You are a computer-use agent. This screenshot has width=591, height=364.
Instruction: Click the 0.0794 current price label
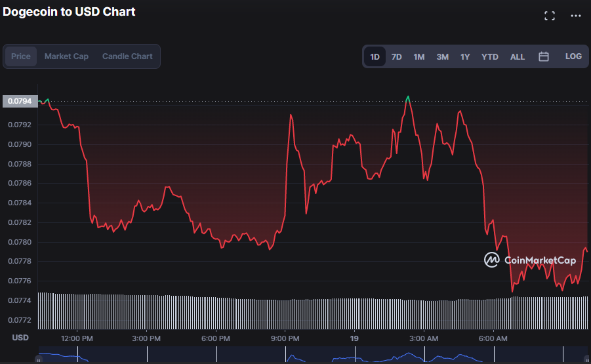(x=20, y=102)
